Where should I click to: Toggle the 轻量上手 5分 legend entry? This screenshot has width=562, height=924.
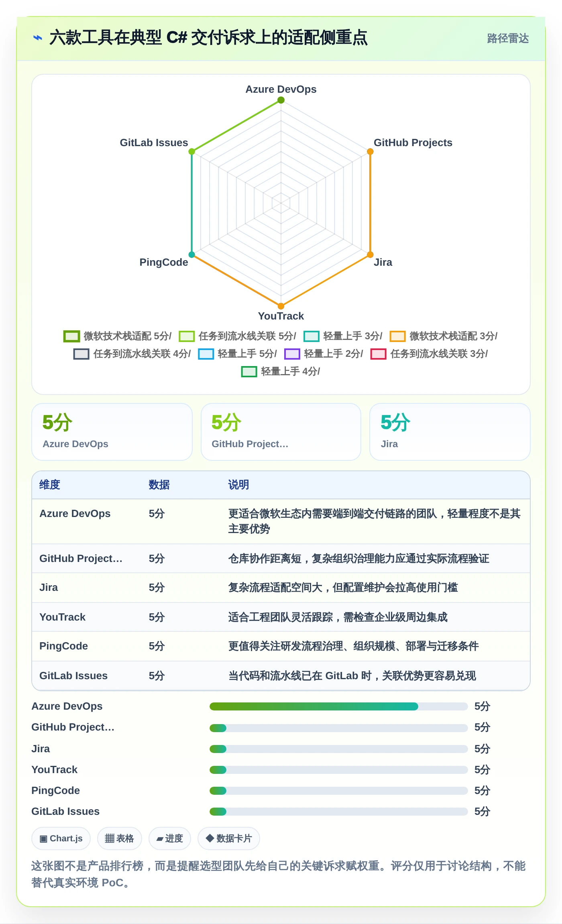pos(238,354)
